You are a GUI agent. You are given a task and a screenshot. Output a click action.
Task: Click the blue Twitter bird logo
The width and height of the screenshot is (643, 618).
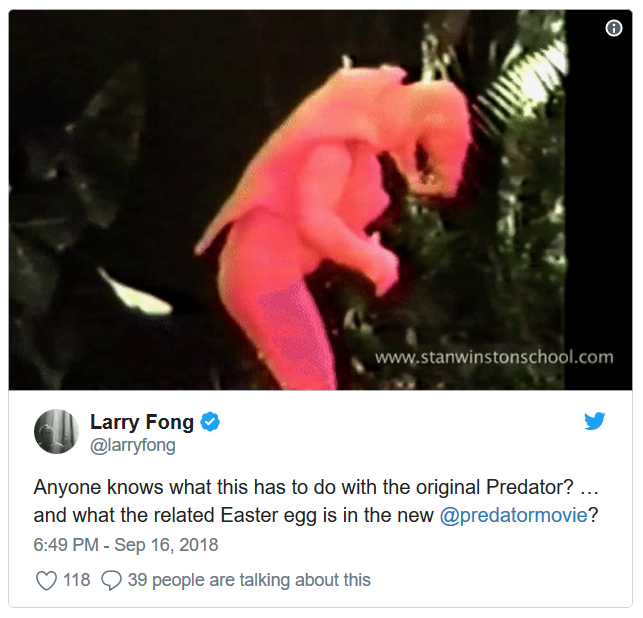[x=595, y=421]
